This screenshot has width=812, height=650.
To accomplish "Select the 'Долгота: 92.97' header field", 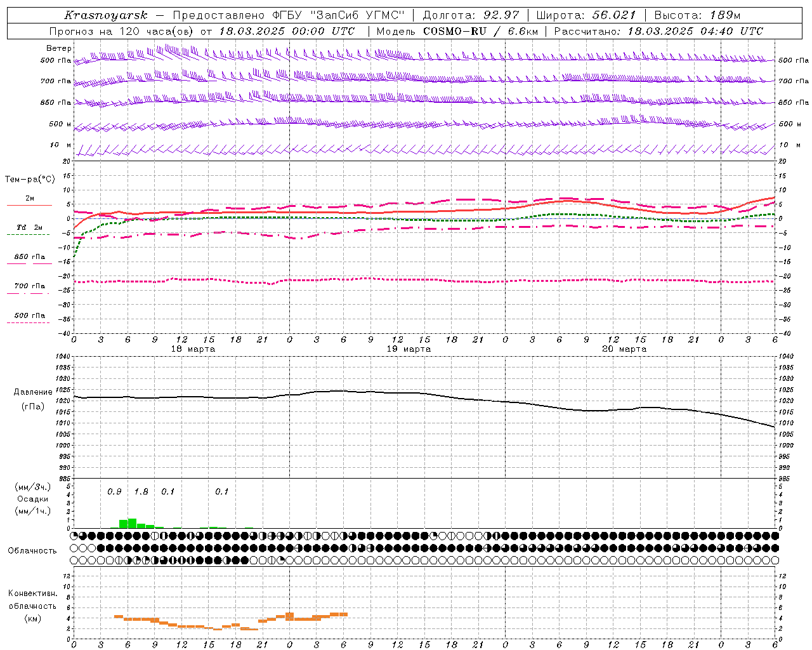I will click(471, 15).
